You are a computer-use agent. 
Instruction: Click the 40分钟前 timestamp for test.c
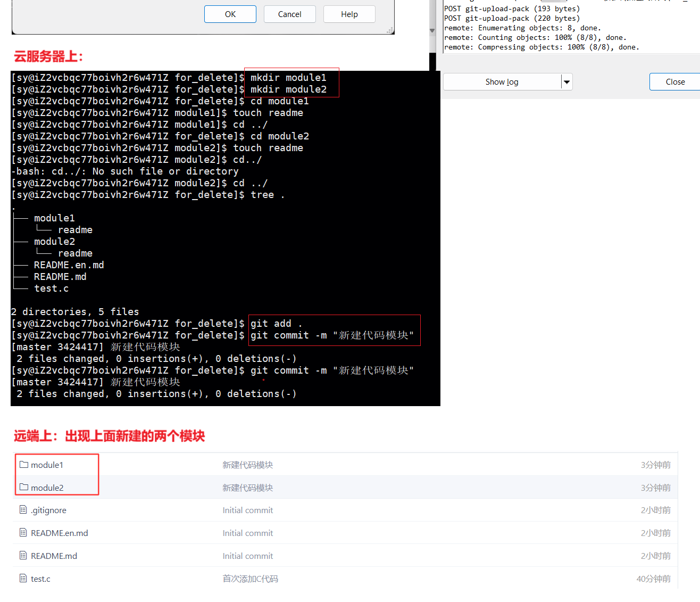coord(653,579)
